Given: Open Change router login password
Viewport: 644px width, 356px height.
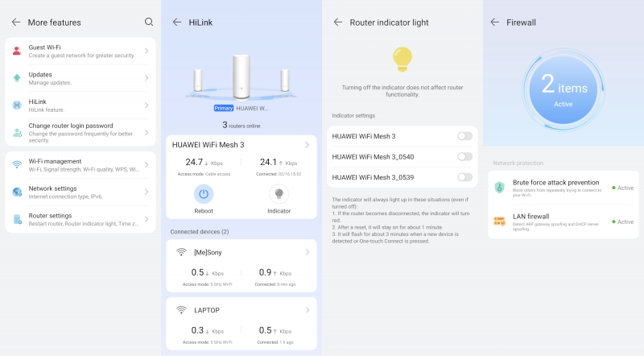Looking at the screenshot, I should tap(80, 132).
